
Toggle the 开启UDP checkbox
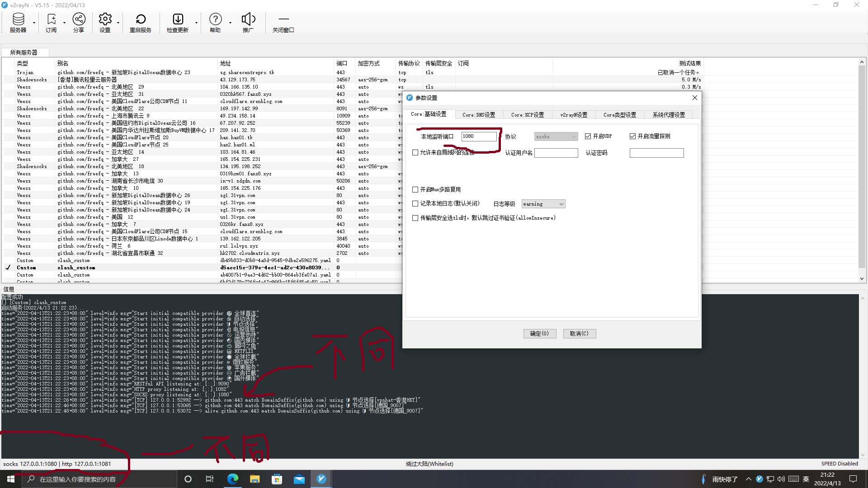(588, 136)
